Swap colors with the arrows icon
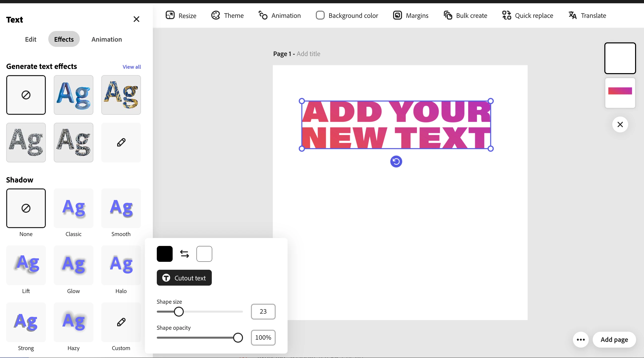 [185, 254]
